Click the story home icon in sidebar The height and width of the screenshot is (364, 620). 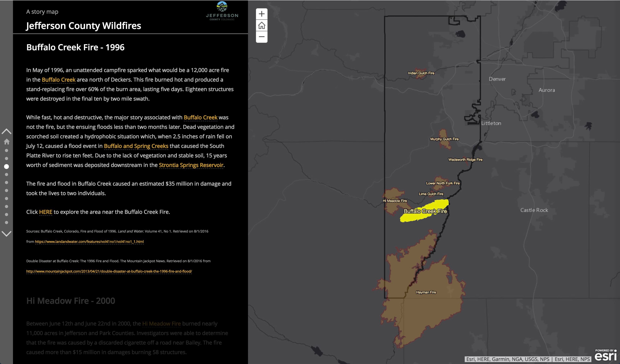pos(7,142)
